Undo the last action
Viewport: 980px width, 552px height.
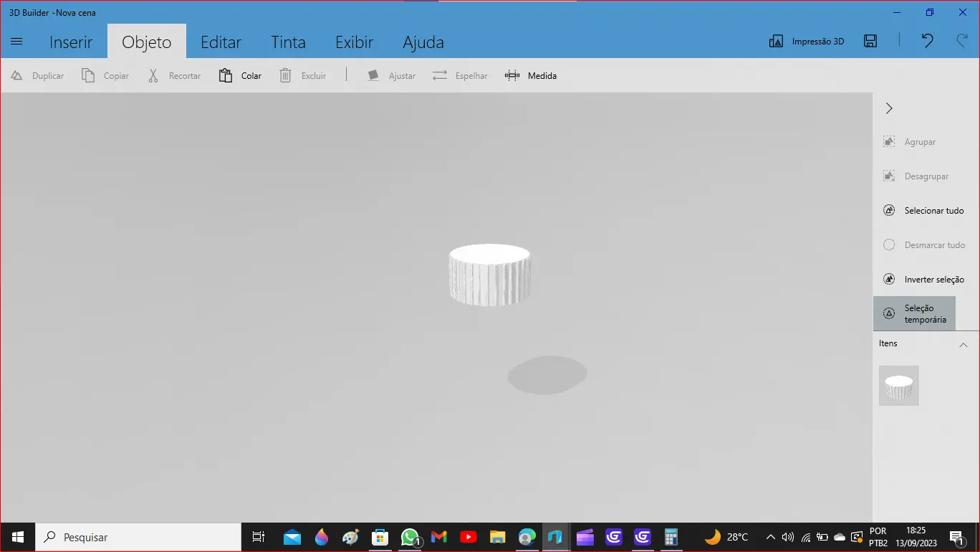point(927,41)
